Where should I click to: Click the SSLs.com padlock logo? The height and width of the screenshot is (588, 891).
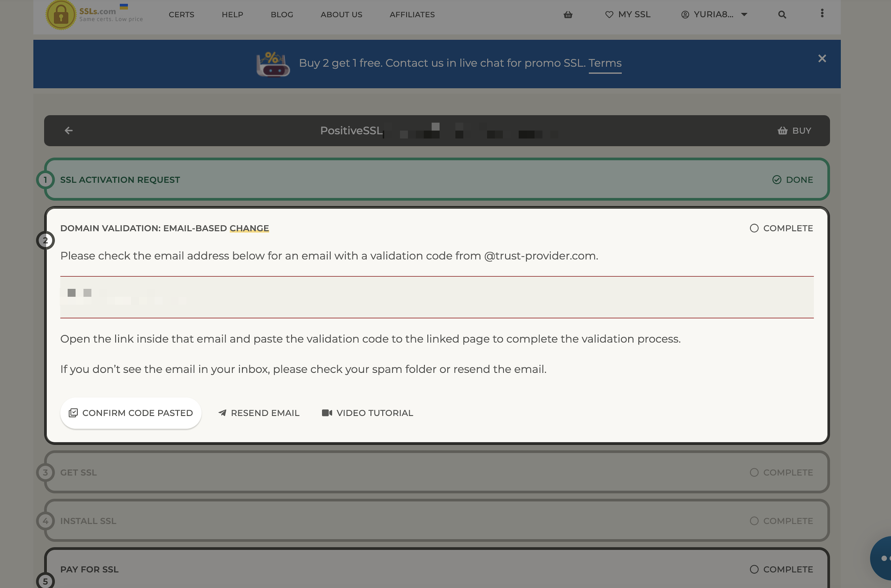pos(61,15)
